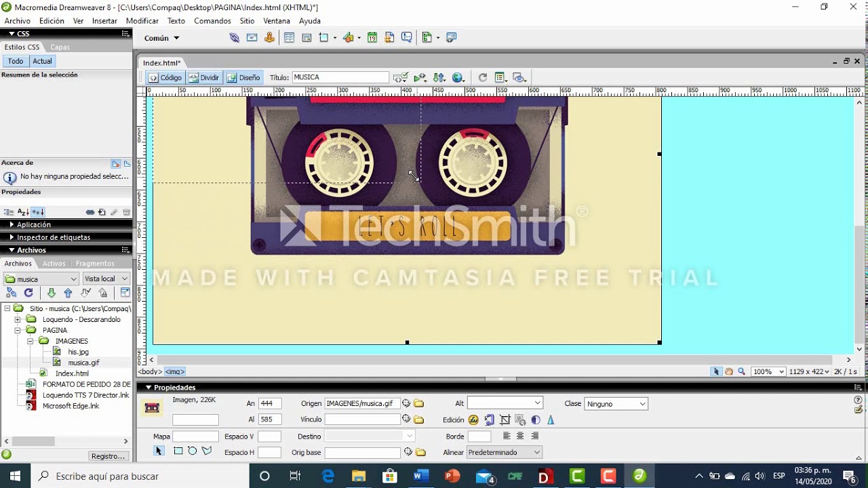Expand the Archivos panel to show both sites
Viewport: 868px width, 488px height.
pyautogui.click(x=125, y=293)
